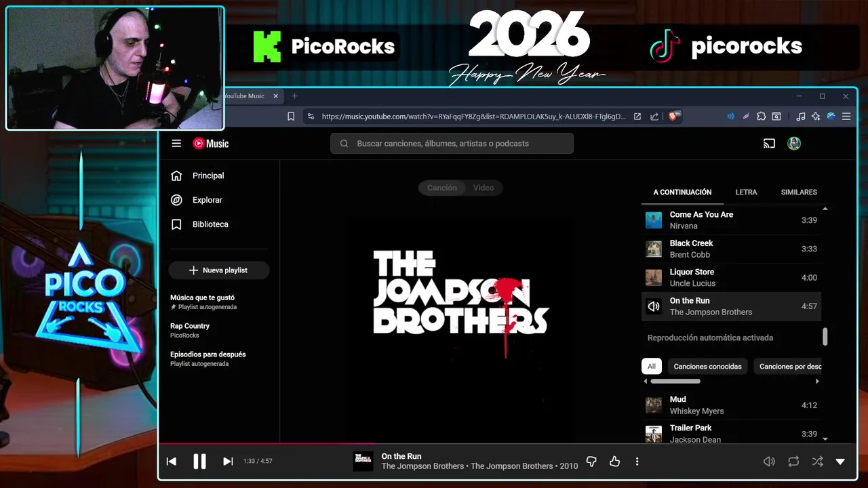Viewport: 868px width, 488px height.
Task: Click the share icon in address bar
Action: tap(654, 117)
